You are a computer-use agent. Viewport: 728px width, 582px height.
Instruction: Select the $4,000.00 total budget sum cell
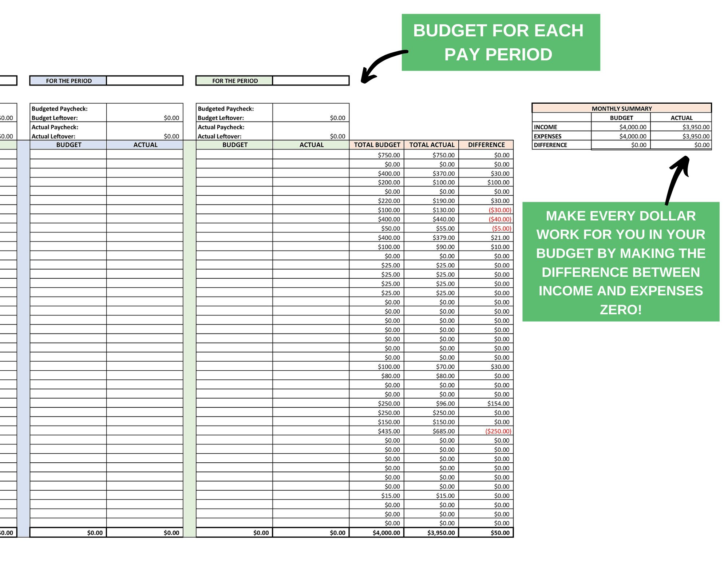pyautogui.click(x=377, y=533)
